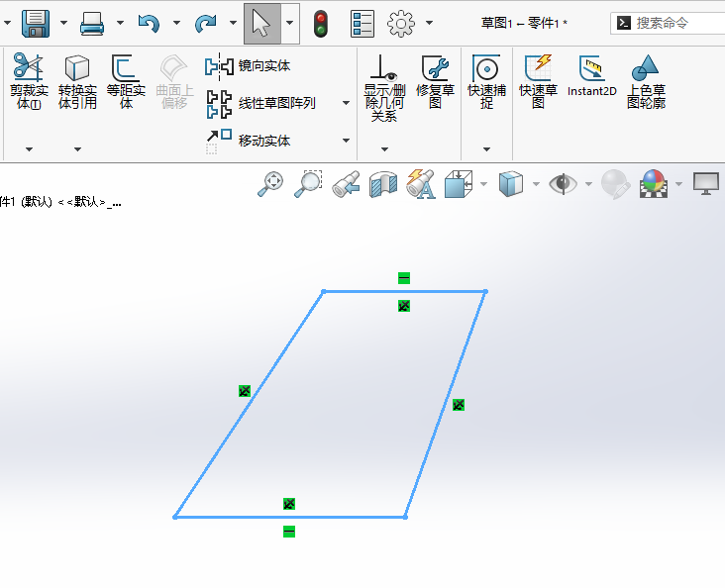The image size is (725, 588).
Task: Click into the 搜索命令 search field
Action: pos(668,23)
